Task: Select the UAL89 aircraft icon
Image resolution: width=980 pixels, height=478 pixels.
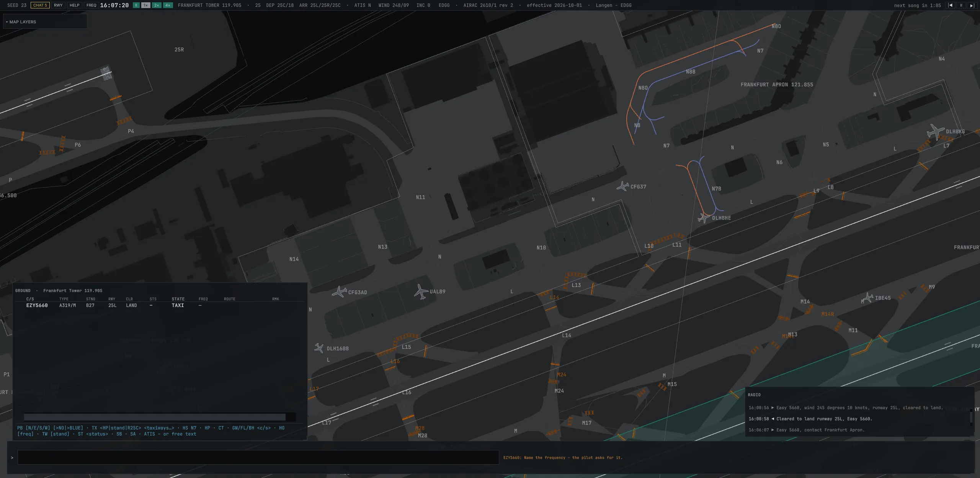Action: pyautogui.click(x=421, y=291)
